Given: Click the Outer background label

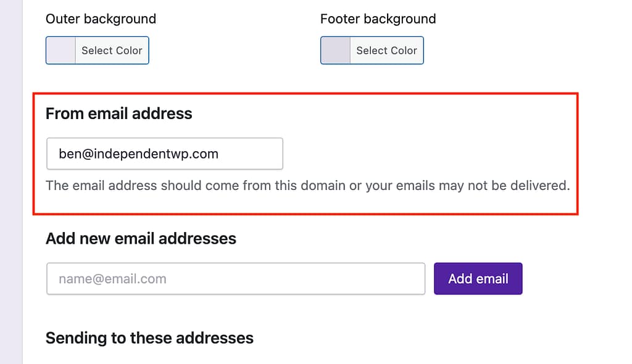Looking at the screenshot, I should 101,19.
